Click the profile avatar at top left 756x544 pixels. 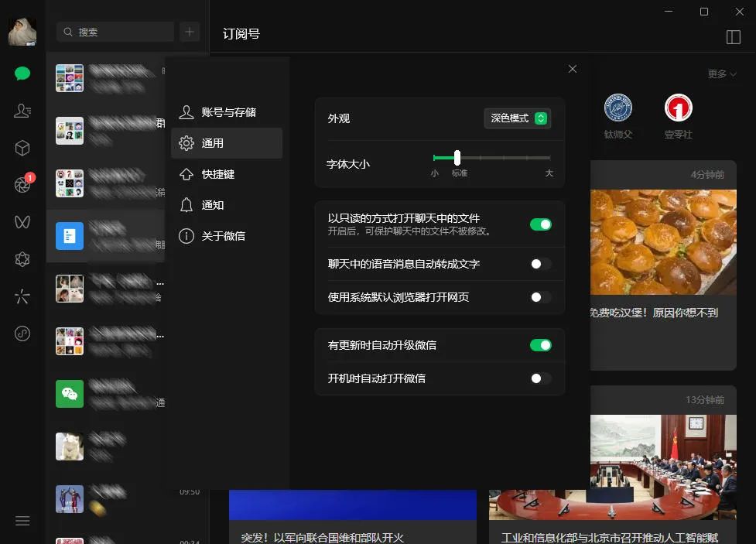tap(22, 32)
